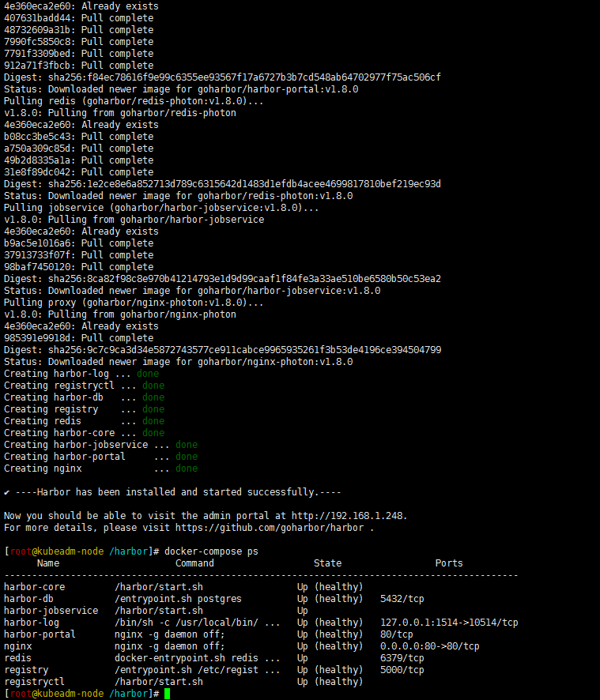Click the green terminal cursor block
The width and height of the screenshot is (600, 700).
point(167,694)
